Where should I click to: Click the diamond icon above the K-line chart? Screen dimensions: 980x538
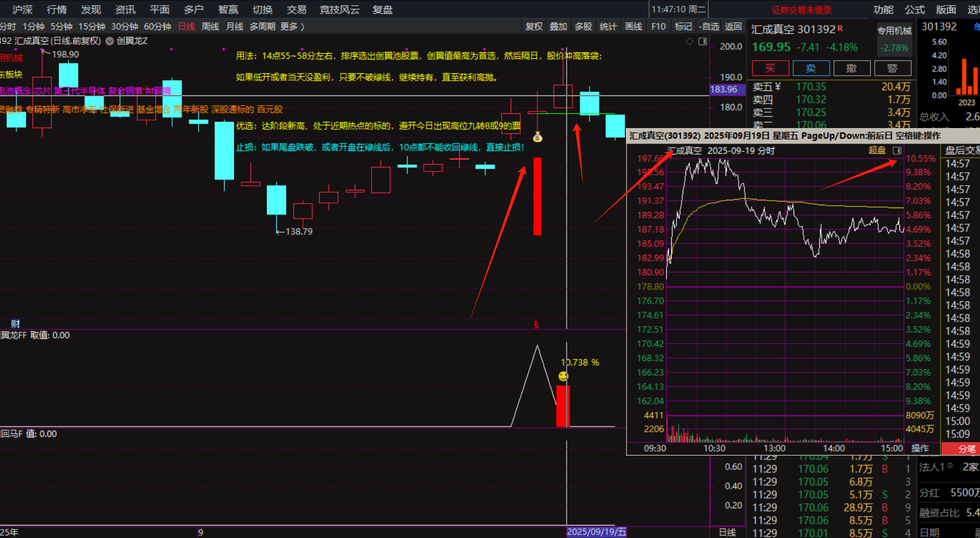[x=690, y=41]
